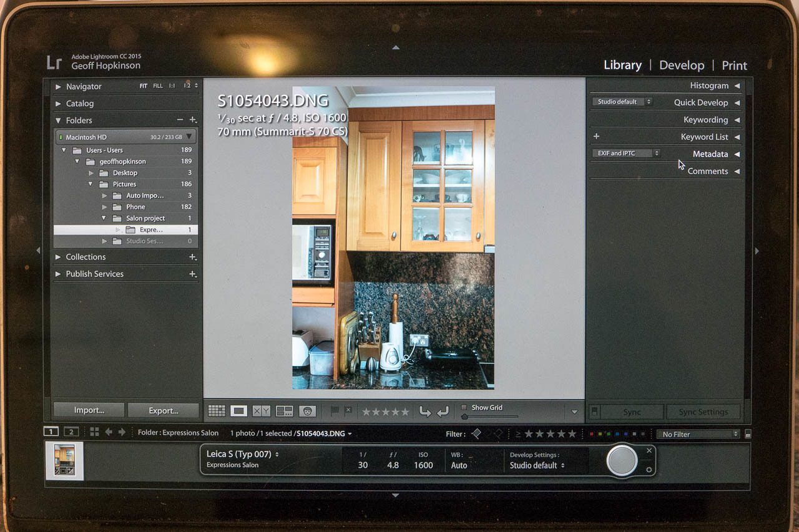The width and height of the screenshot is (799, 532).
Task: Toggle the filter by flagged status icon
Action: pos(476,433)
